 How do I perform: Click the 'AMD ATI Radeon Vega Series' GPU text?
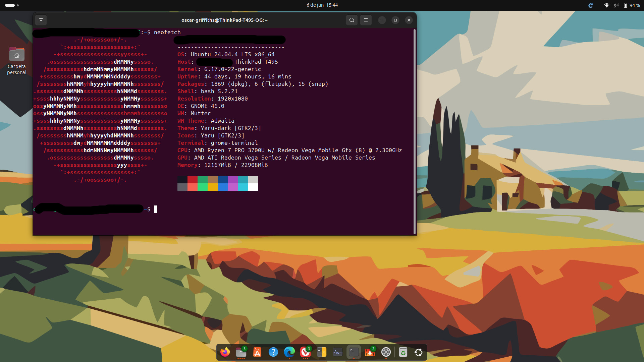coord(237,158)
